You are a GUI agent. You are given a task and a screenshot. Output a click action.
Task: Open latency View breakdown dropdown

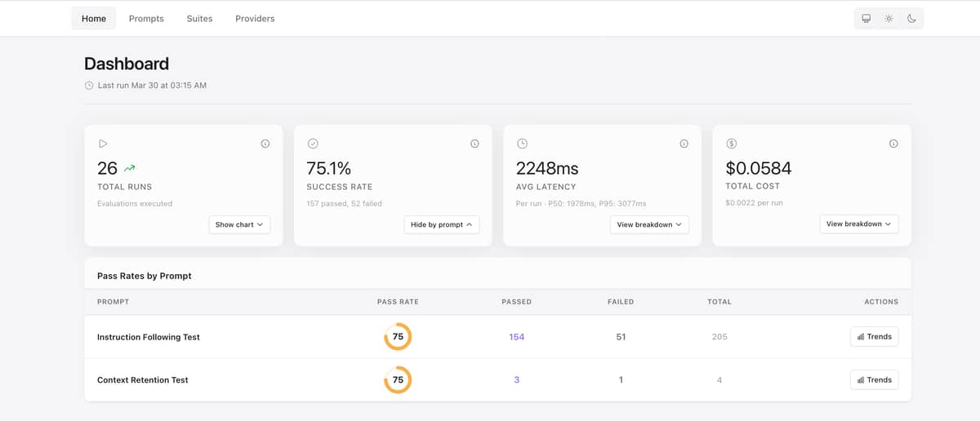[649, 224]
